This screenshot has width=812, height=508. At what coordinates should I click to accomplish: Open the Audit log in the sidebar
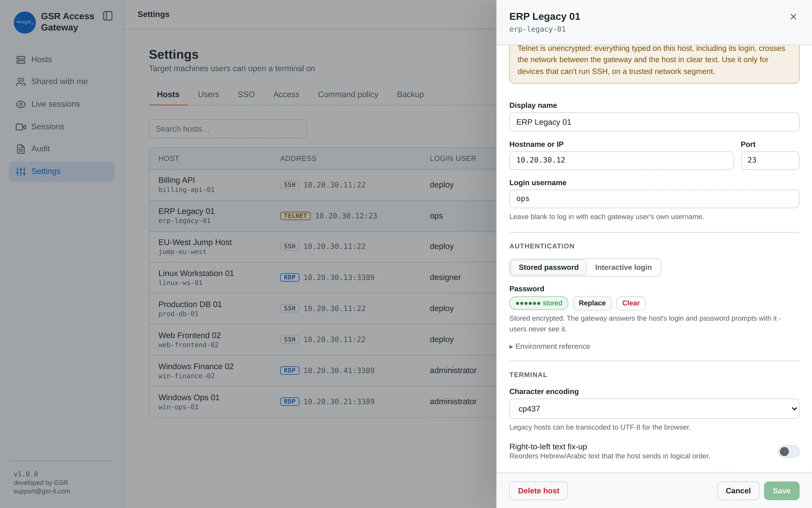tap(62, 149)
